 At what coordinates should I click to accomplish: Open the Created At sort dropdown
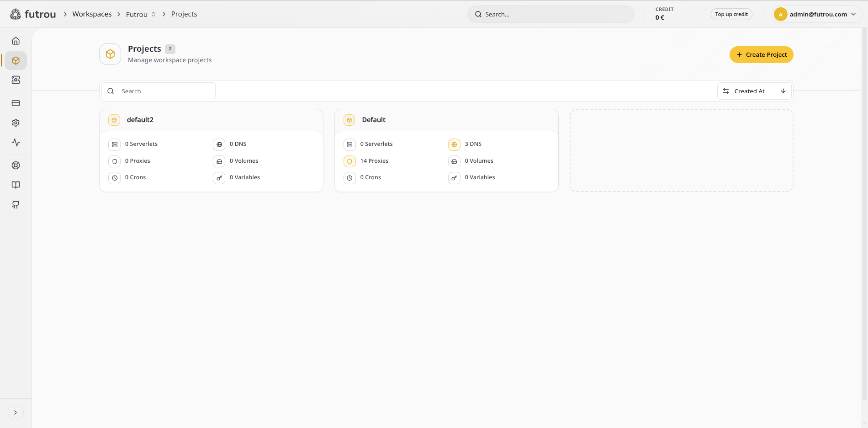point(746,91)
